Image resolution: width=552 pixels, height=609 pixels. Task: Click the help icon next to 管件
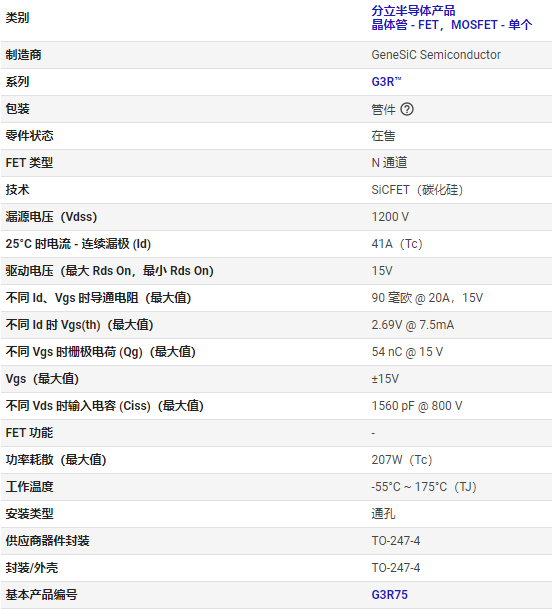tap(407, 109)
